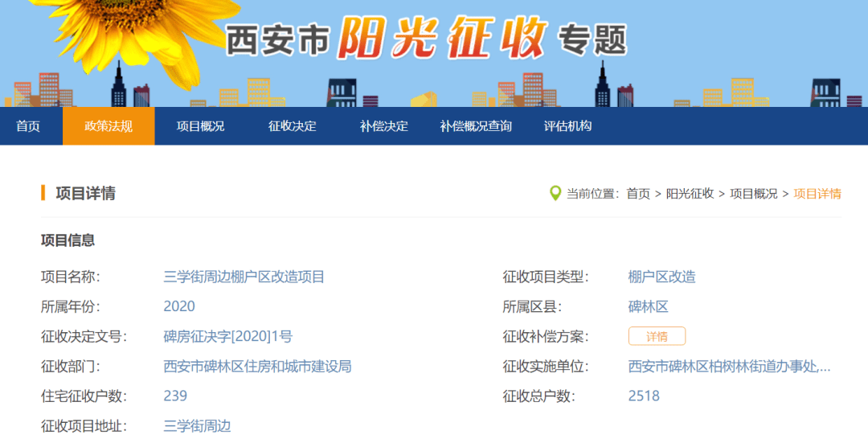The image size is (868, 439).
Task: Click district value 碑林区
Action: click(649, 306)
